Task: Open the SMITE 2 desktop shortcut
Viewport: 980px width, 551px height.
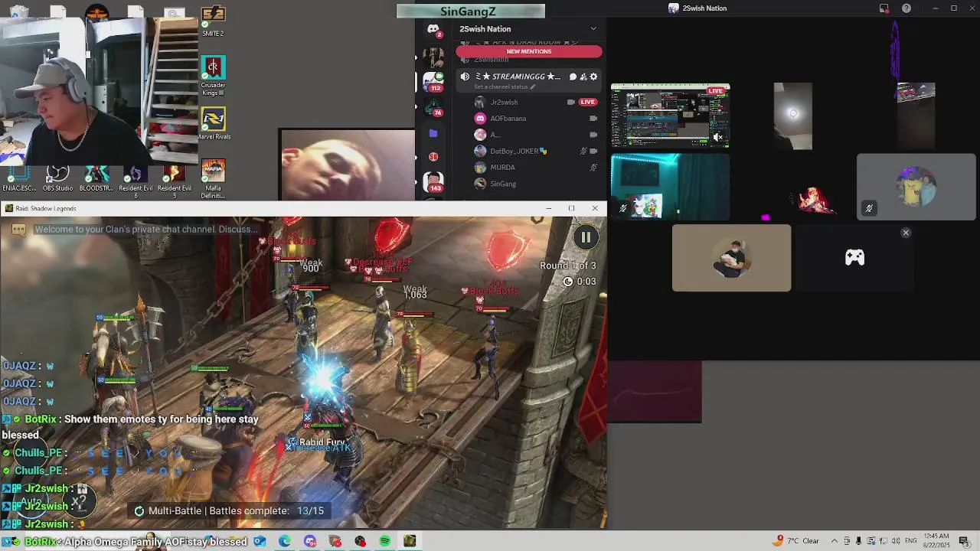Action: (213, 21)
